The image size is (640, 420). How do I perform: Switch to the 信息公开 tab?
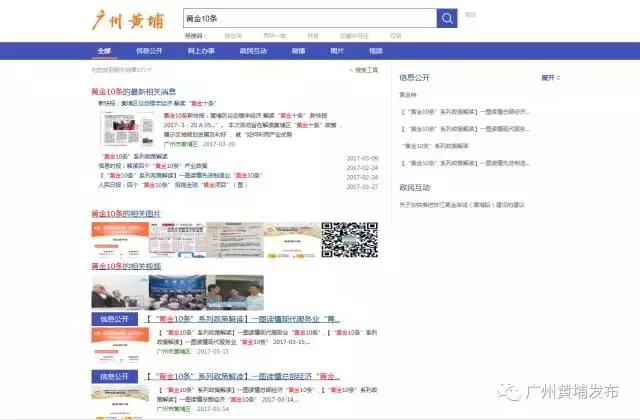pos(148,50)
